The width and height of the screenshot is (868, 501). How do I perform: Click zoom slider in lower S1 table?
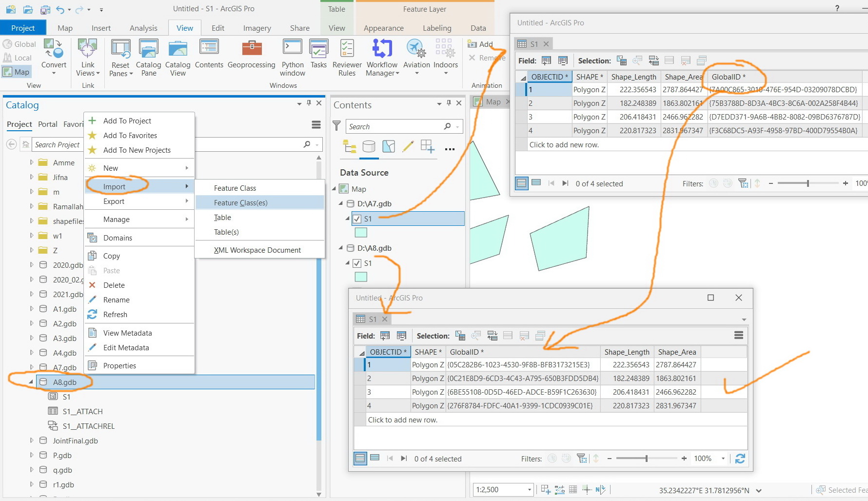[x=646, y=459]
